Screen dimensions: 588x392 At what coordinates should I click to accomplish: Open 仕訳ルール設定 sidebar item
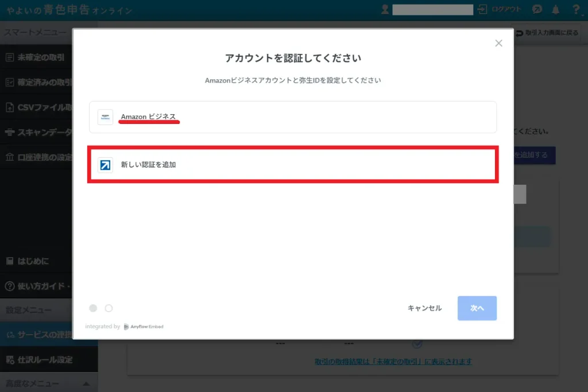tap(49, 360)
